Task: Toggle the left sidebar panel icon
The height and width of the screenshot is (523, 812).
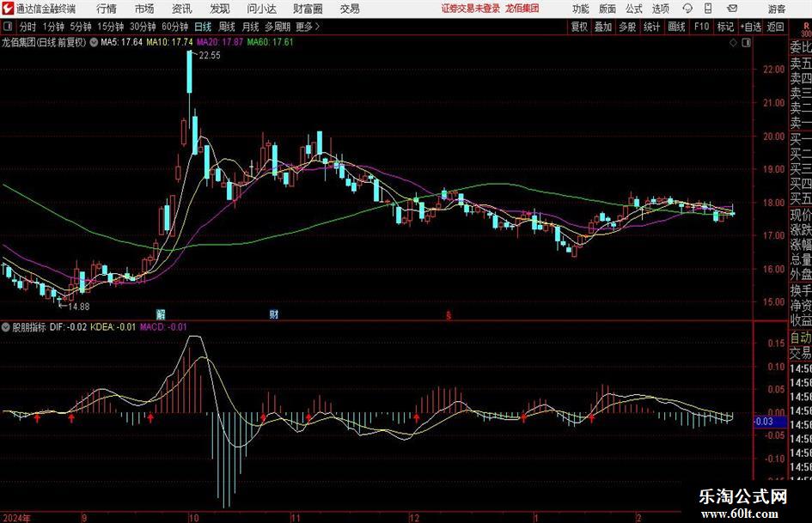Action: pos(7,27)
